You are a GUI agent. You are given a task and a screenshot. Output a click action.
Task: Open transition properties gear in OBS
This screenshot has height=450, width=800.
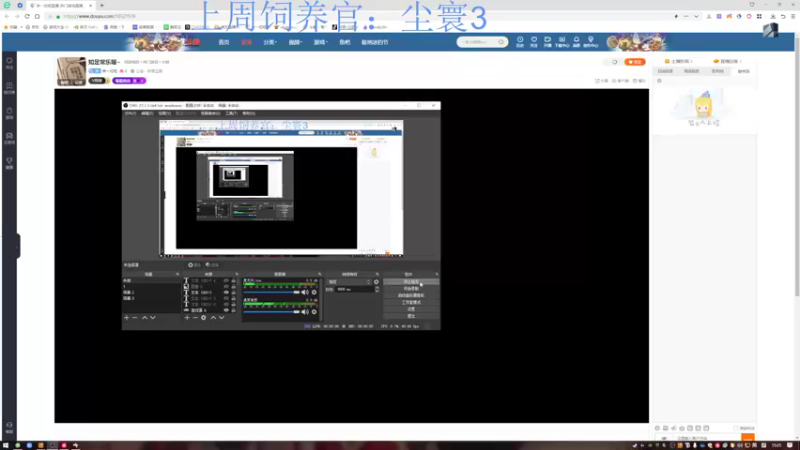pyautogui.click(x=377, y=282)
